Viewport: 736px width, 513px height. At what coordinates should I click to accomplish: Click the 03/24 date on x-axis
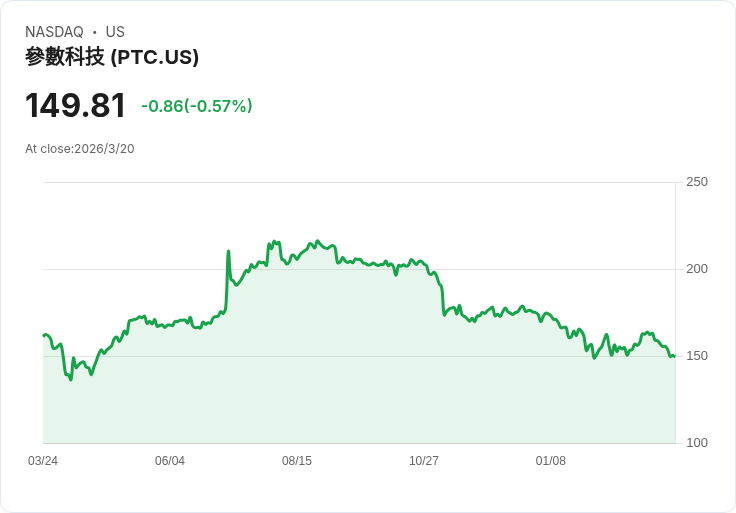[43, 461]
